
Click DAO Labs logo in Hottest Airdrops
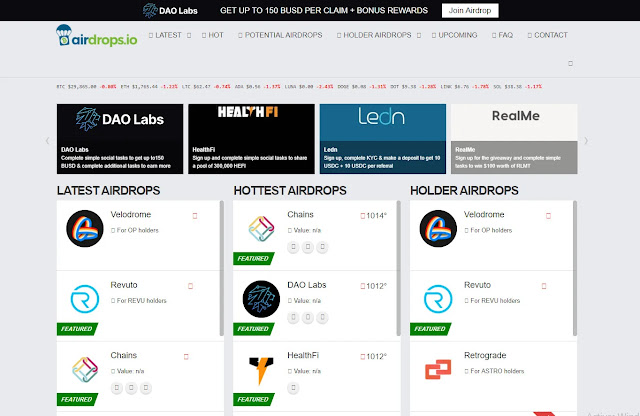[261, 299]
